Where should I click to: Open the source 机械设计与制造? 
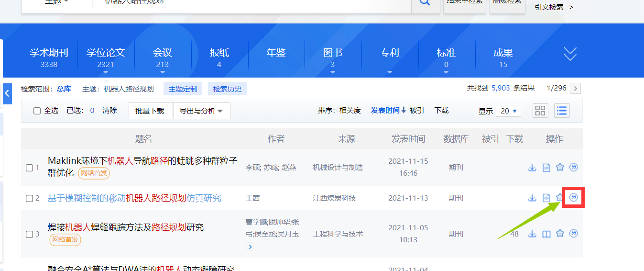[x=338, y=168]
